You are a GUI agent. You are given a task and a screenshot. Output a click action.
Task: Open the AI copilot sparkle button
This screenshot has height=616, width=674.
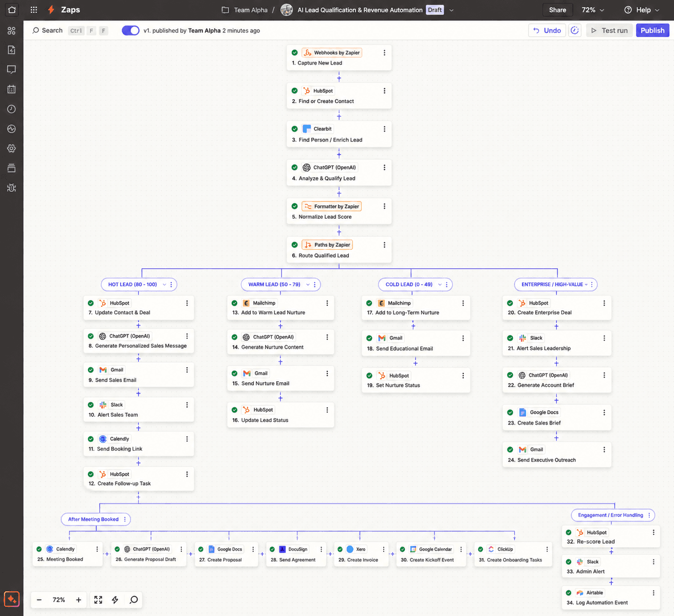(x=11, y=599)
